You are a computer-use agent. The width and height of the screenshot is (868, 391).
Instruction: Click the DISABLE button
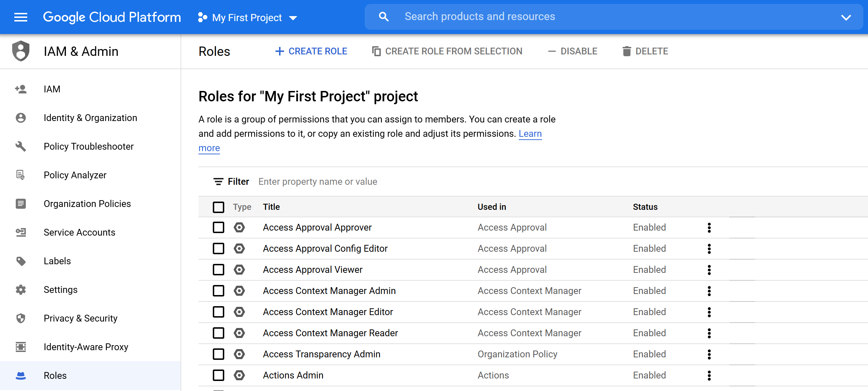coord(572,51)
